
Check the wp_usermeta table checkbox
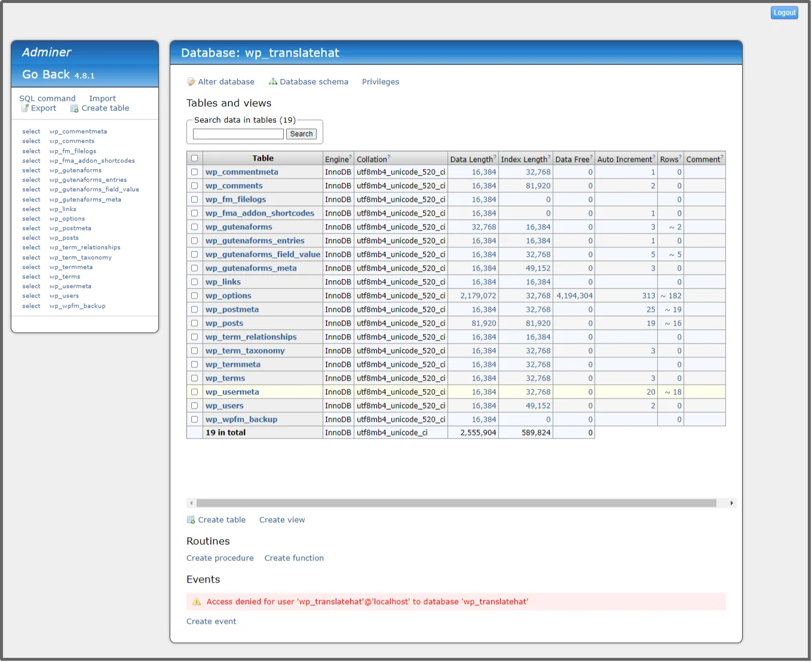[194, 392]
